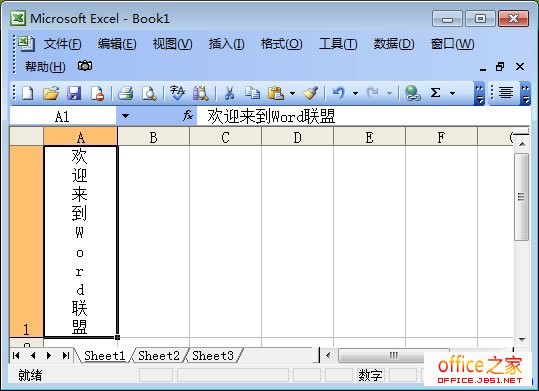This screenshot has height=391, width=539.
Task: Open the 格式(O) menu
Action: pos(281,44)
